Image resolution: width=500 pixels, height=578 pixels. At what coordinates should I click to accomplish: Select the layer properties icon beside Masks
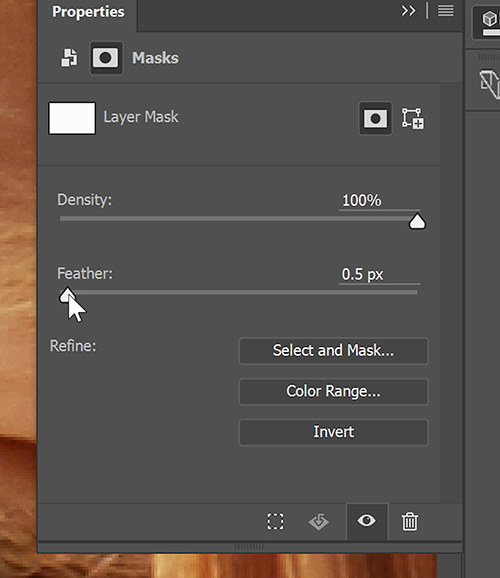[69, 58]
